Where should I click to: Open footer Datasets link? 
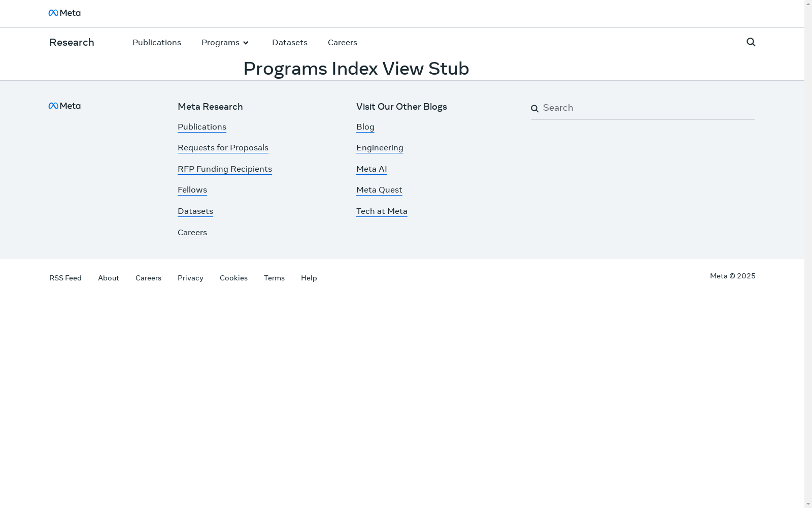195,211
